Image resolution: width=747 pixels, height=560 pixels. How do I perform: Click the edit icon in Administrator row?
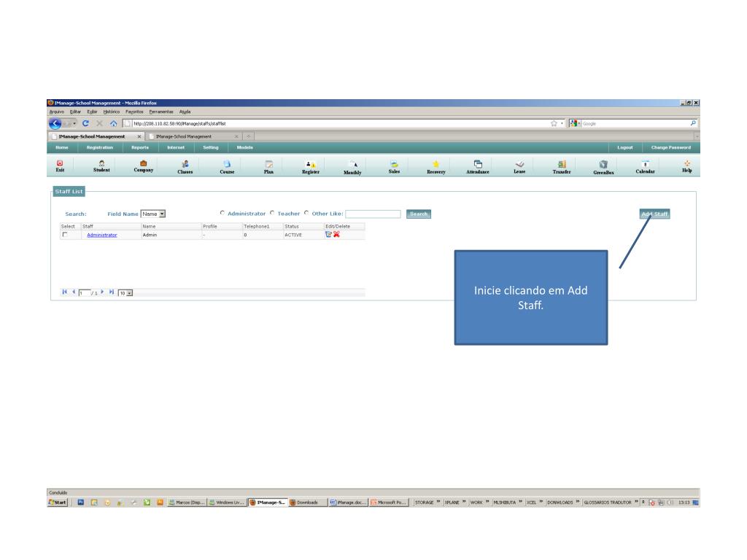pyautogui.click(x=328, y=234)
